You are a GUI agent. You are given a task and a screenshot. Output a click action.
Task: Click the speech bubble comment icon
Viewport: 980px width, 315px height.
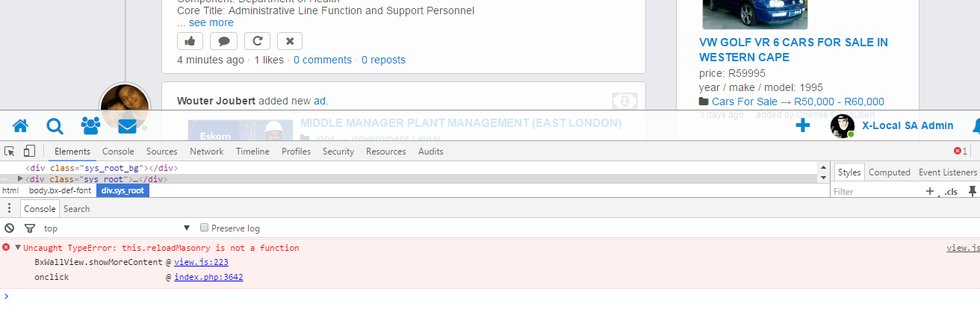pyautogui.click(x=223, y=41)
